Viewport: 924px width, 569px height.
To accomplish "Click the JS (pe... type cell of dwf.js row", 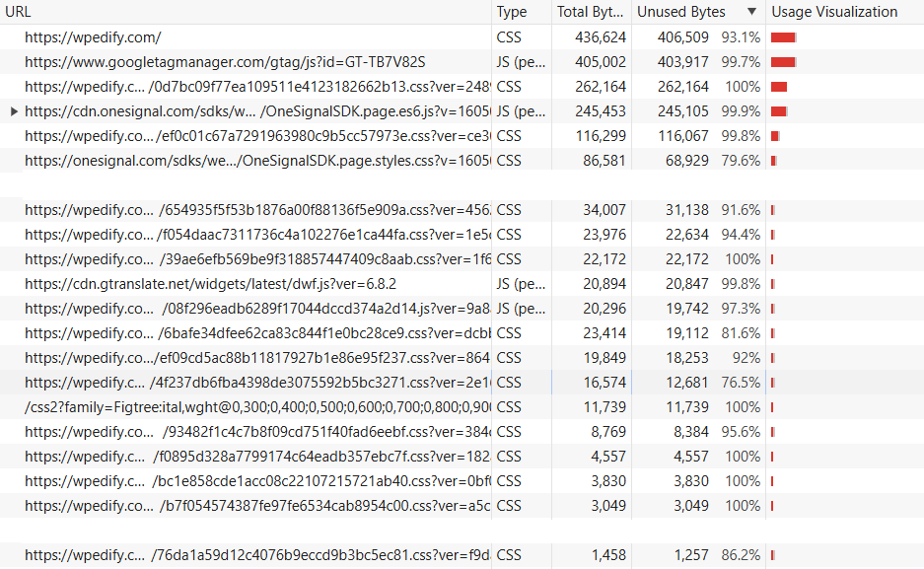I will (x=521, y=284).
